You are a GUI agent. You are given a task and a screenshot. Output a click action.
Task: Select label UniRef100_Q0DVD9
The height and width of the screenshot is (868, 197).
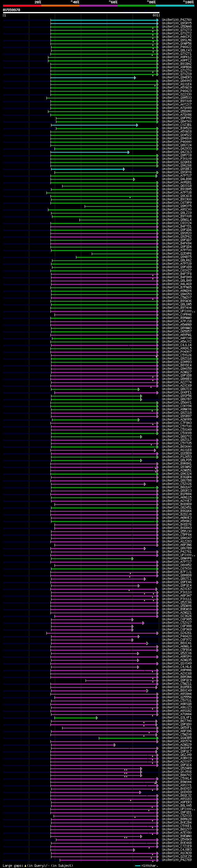click(177, 792)
